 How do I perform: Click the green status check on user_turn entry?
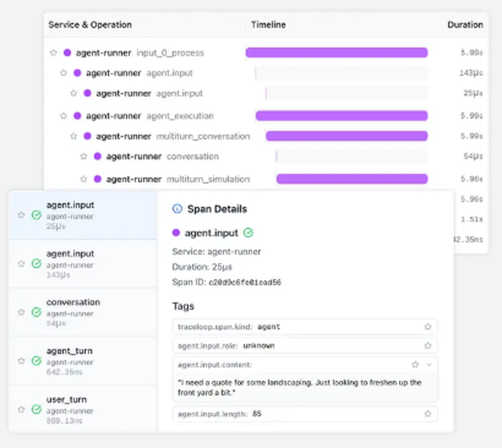[36, 409]
